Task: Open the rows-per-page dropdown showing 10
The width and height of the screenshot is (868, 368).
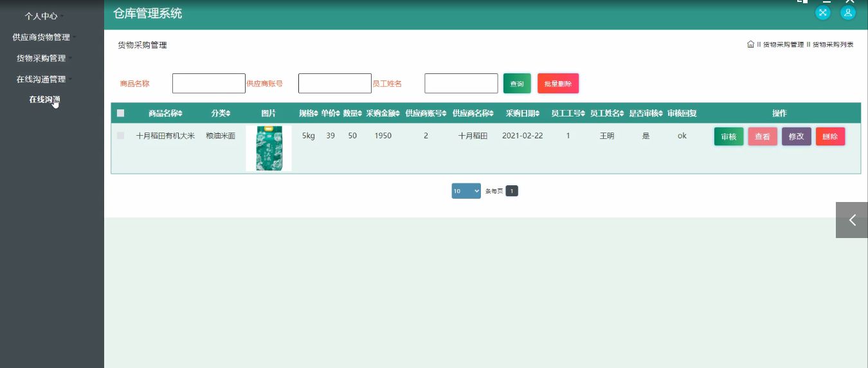Action: tap(466, 191)
